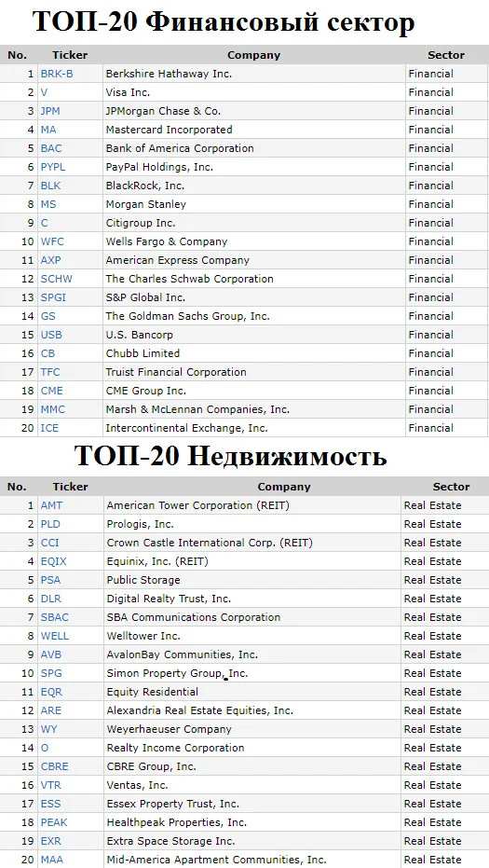Open the WELL ticker link
This screenshot has height=868, width=489.
pos(55,636)
